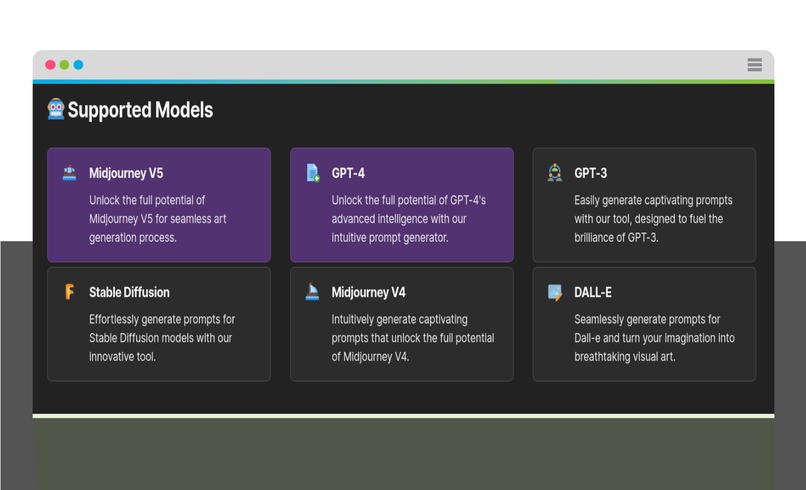Click the GPT-3 card icon

point(555,173)
